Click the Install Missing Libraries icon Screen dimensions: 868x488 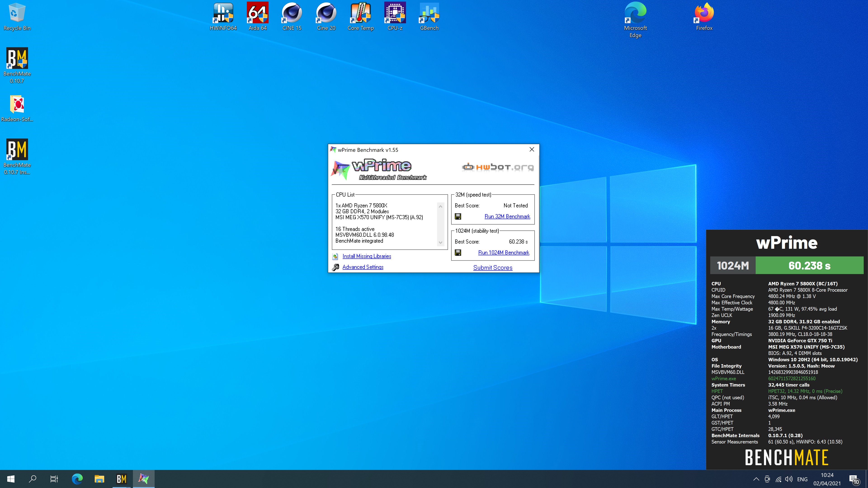pyautogui.click(x=335, y=257)
